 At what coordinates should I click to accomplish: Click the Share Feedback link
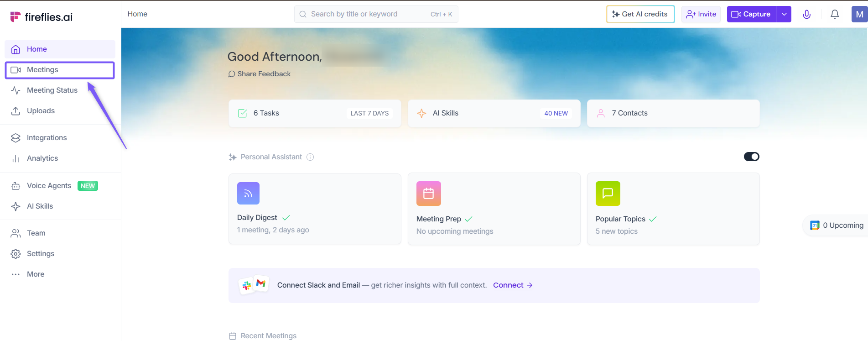[259, 74]
